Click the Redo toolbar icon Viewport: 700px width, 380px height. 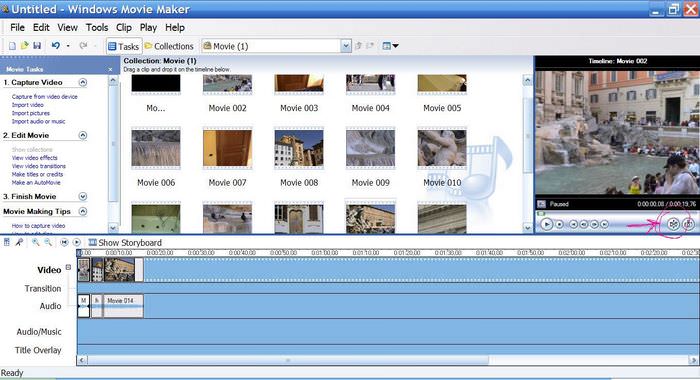[83, 46]
